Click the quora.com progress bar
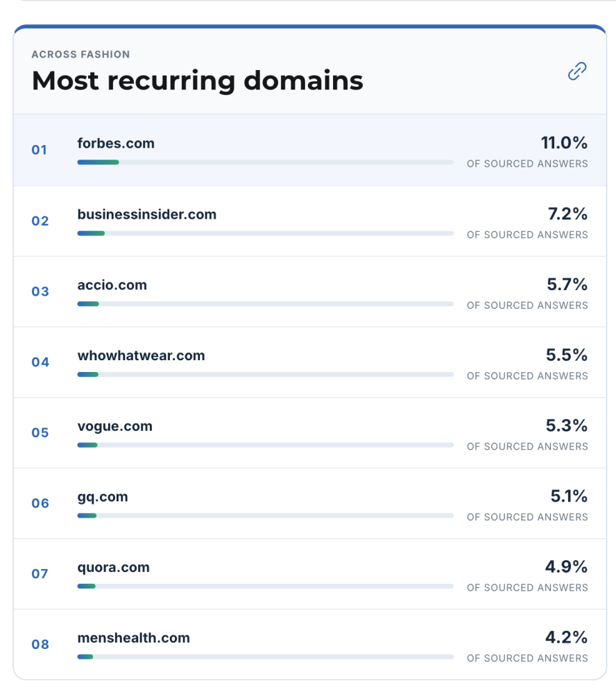The height and width of the screenshot is (694, 616). point(266,586)
